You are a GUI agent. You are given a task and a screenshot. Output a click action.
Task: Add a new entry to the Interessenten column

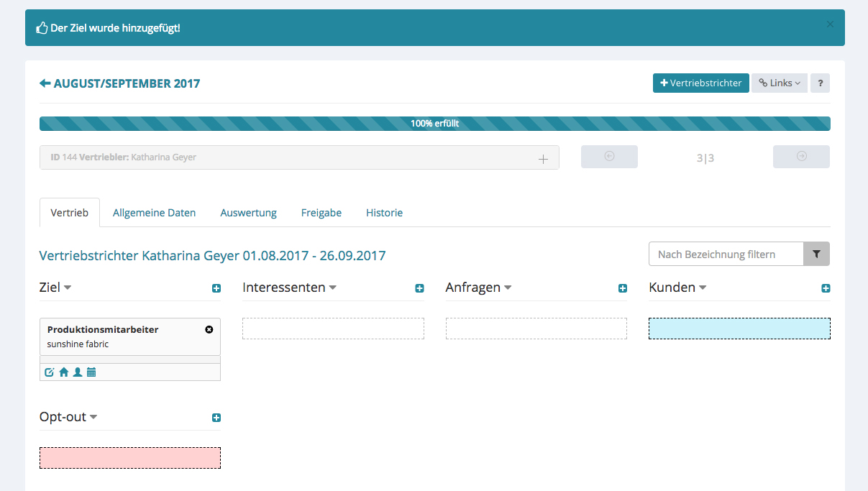[419, 288]
